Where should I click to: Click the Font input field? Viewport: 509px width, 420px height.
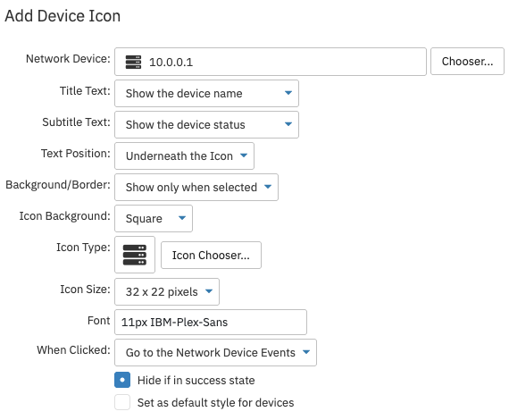click(211, 323)
